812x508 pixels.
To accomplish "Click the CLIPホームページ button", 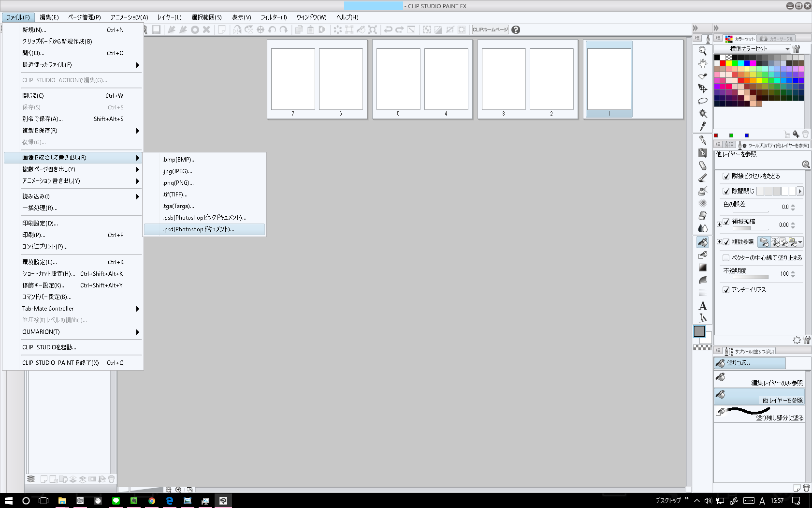I will [x=490, y=30].
